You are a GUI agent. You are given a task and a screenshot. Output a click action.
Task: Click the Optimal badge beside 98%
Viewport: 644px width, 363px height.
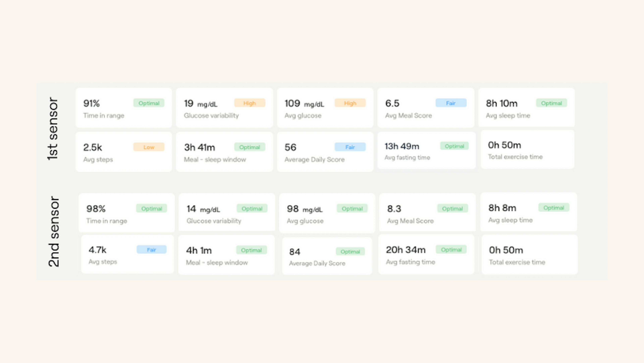click(x=152, y=209)
